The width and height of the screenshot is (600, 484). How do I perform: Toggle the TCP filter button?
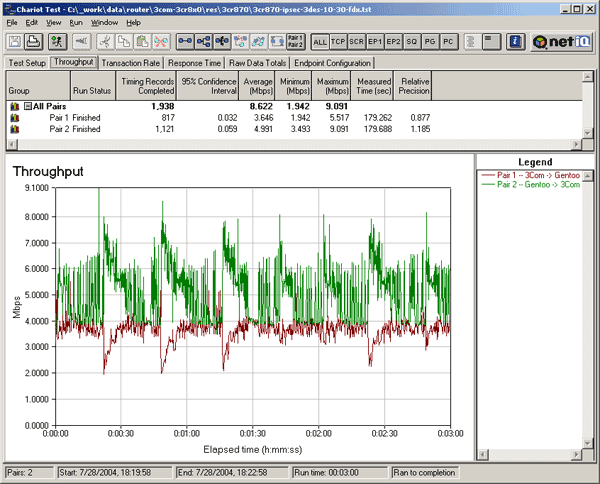pyautogui.click(x=338, y=42)
